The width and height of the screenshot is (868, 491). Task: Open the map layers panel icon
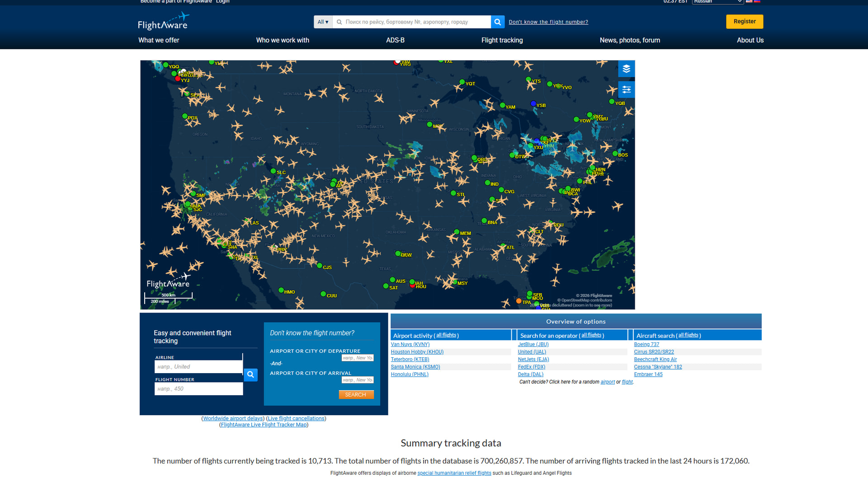(x=626, y=69)
